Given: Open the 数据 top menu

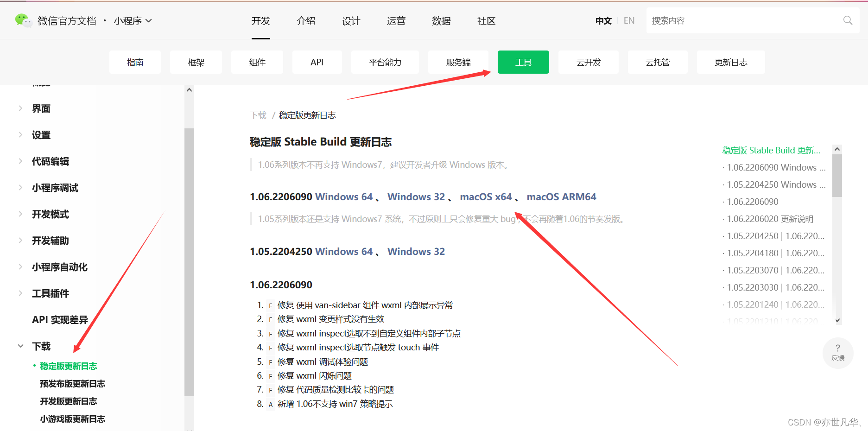Looking at the screenshot, I should point(441,21).
